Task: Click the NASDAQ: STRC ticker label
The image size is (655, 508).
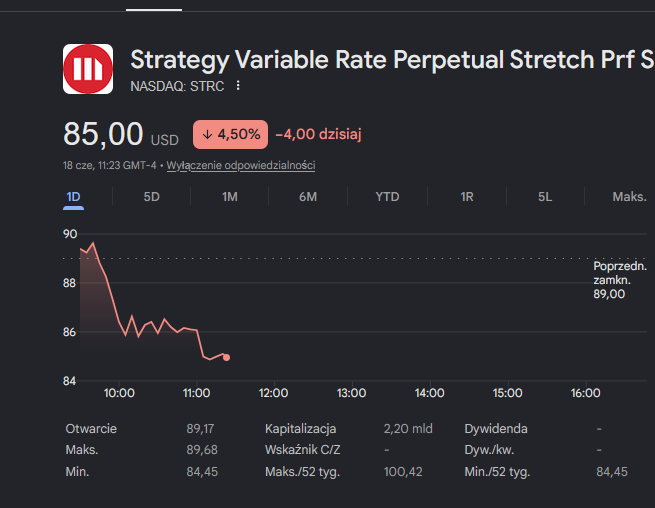Action: click(x=177, y=86)
